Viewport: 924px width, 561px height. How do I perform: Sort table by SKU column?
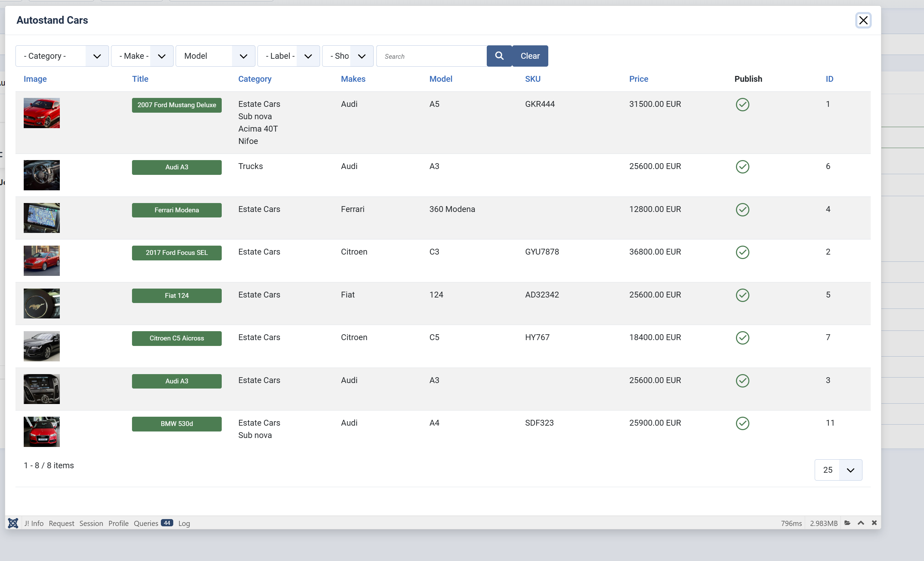tap(532, 79)
